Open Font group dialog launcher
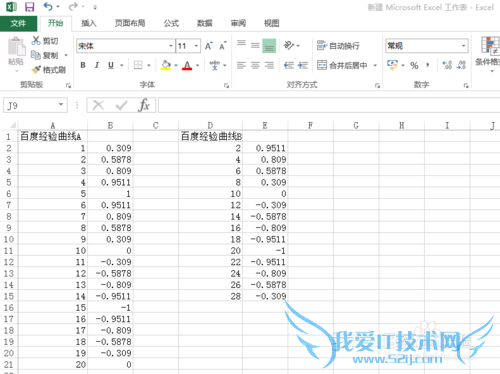 pos(226,86)
